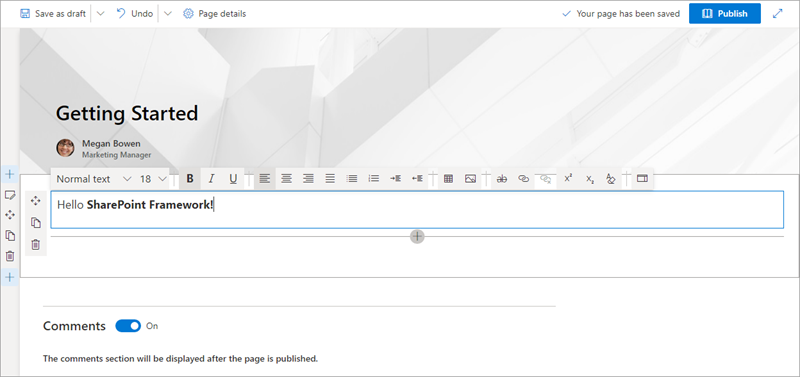Remove the hyperlink

pos(545,179)
